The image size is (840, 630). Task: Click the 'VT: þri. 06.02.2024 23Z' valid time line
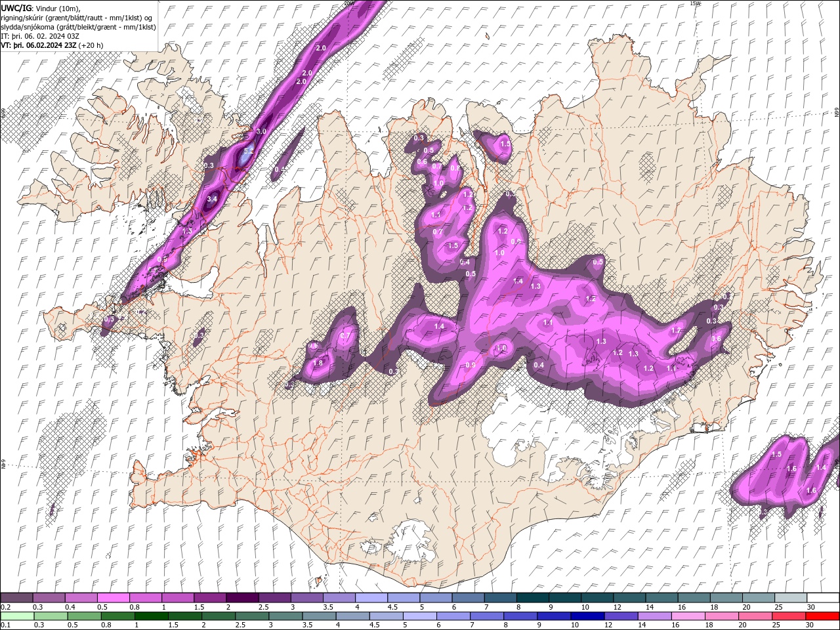pyautogui.click(x=39, y=45)
